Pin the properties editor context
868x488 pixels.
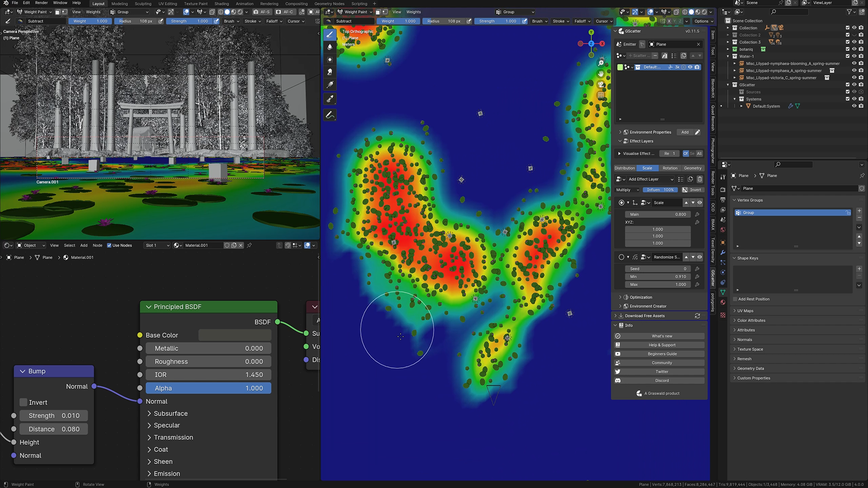pos(862,176)
